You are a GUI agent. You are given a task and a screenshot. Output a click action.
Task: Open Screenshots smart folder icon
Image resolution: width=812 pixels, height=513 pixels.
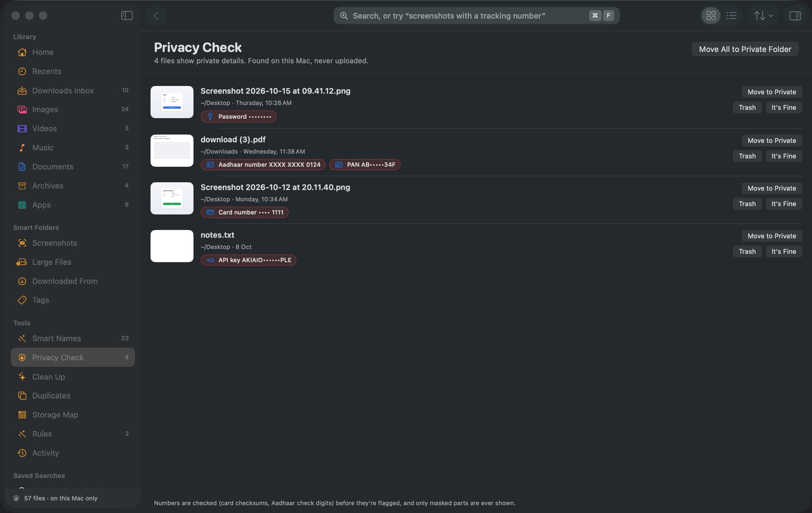pyautogui.click(x=22, y=243)
